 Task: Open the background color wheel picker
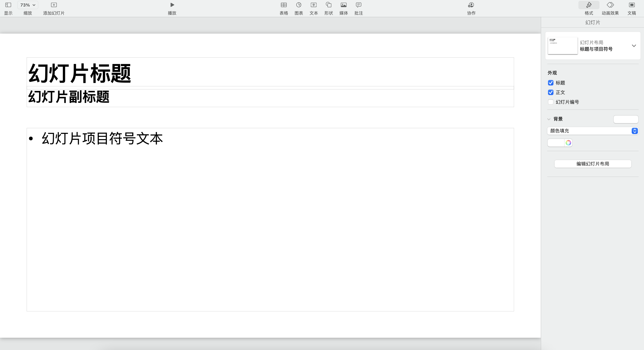click(x=568, y=143)
